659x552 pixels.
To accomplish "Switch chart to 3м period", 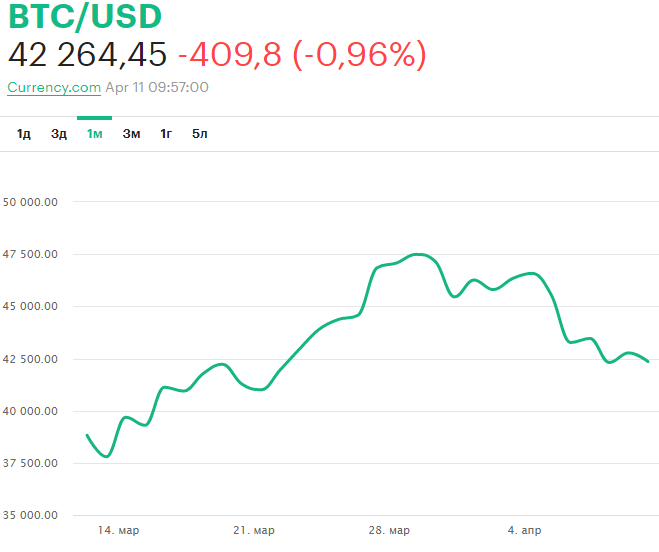I will pos(131,134).
